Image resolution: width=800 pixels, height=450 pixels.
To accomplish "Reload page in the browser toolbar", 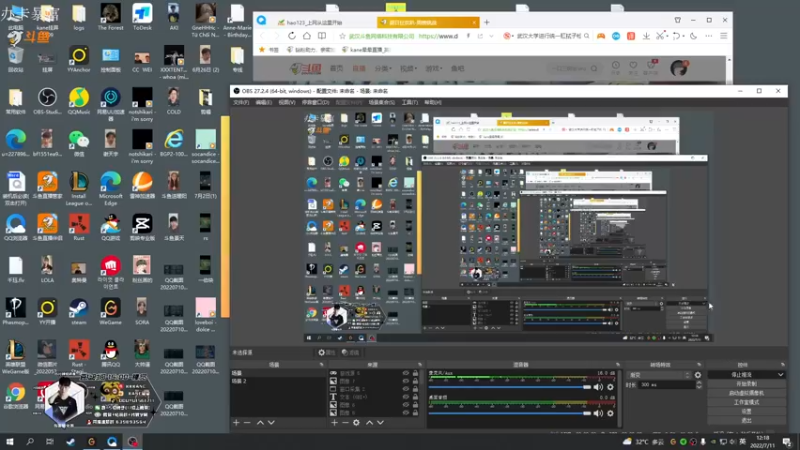I will (292, 36).
